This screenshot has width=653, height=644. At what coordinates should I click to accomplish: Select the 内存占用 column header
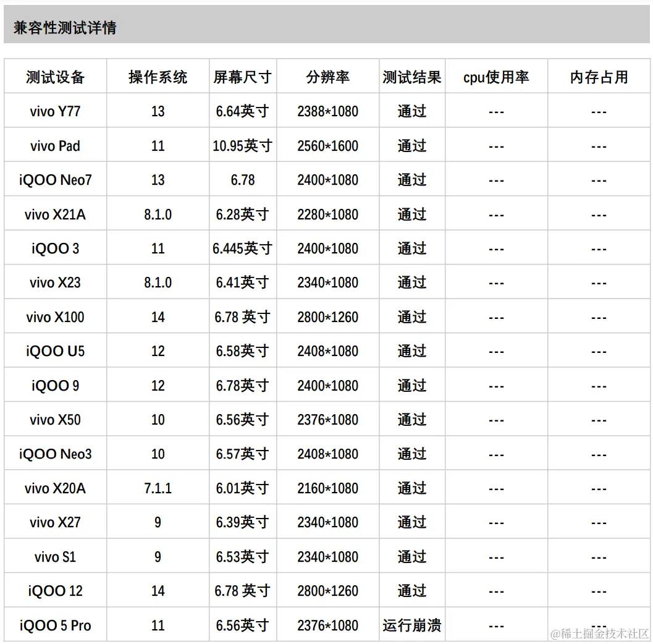pyautogui.click(x=599, y=77)
